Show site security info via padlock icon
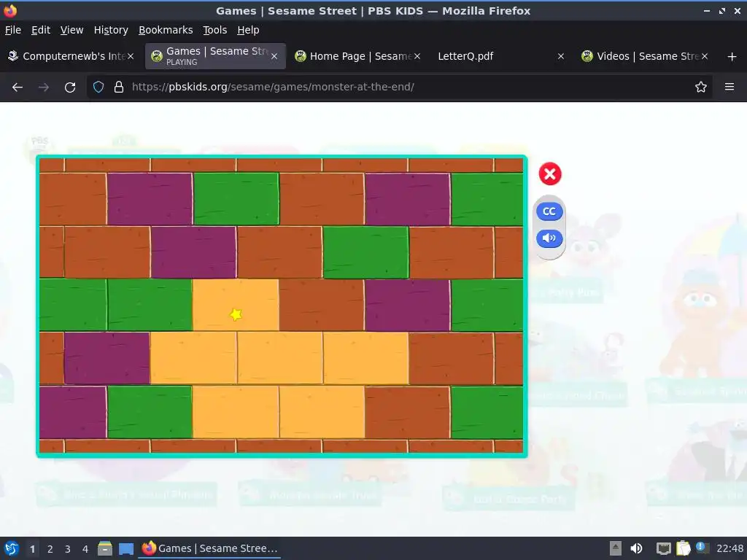The height and width of the screenshot is (560, 747). (x=119, y=87)
